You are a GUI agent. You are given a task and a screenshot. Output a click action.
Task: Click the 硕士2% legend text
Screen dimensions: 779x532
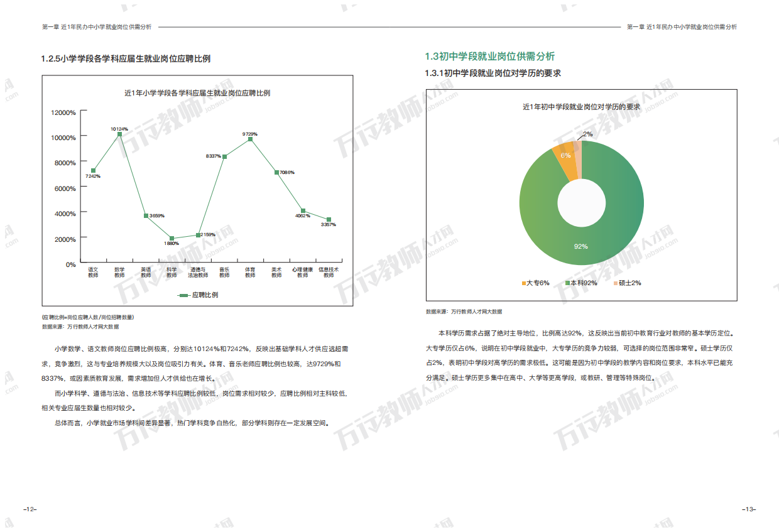click(629, 283)
